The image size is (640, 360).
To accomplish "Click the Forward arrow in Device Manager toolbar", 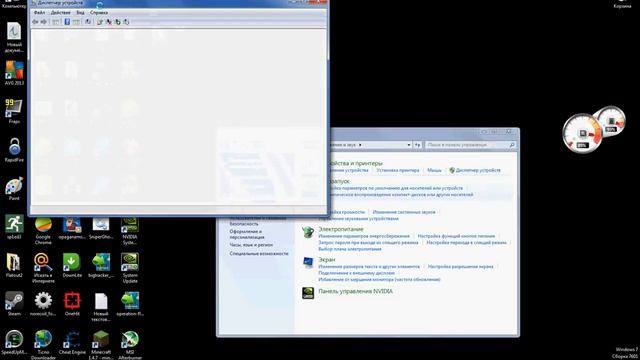I will (x=44, y=22).
